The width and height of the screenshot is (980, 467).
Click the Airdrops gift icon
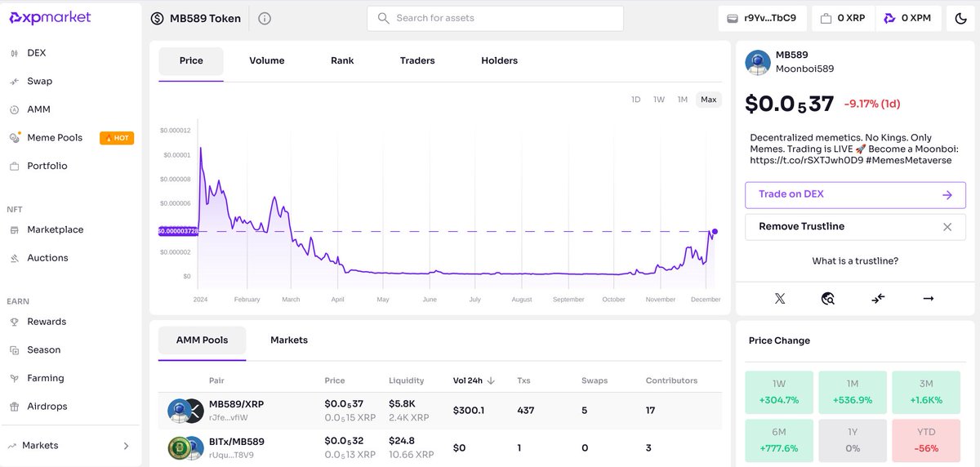[x=14, y=407]
